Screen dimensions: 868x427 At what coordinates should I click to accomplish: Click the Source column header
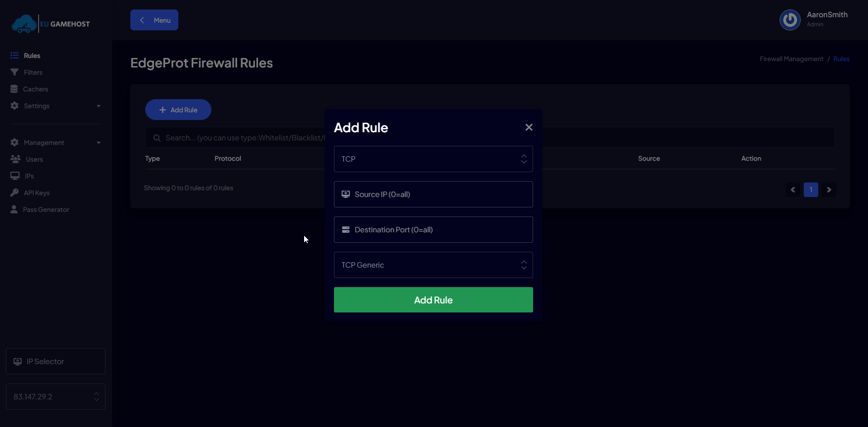coord(649,158)
